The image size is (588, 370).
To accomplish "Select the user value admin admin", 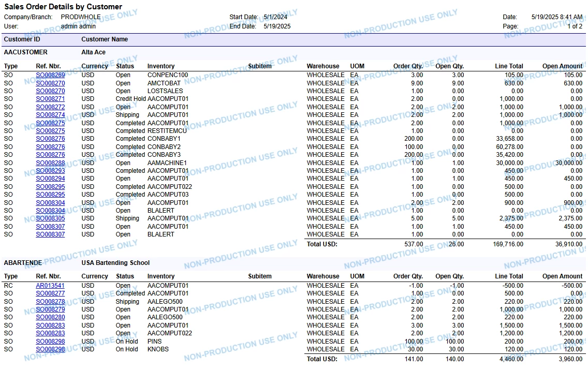I will 78,26.
